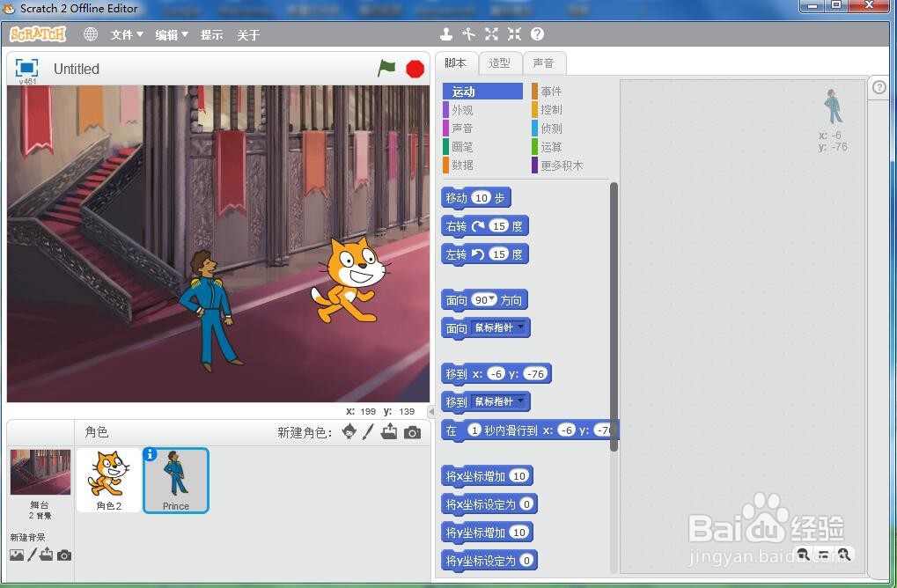897x588 pixels.
Task: Edit step value in 移动 10 步 block
Action: [x=482, y=198]
